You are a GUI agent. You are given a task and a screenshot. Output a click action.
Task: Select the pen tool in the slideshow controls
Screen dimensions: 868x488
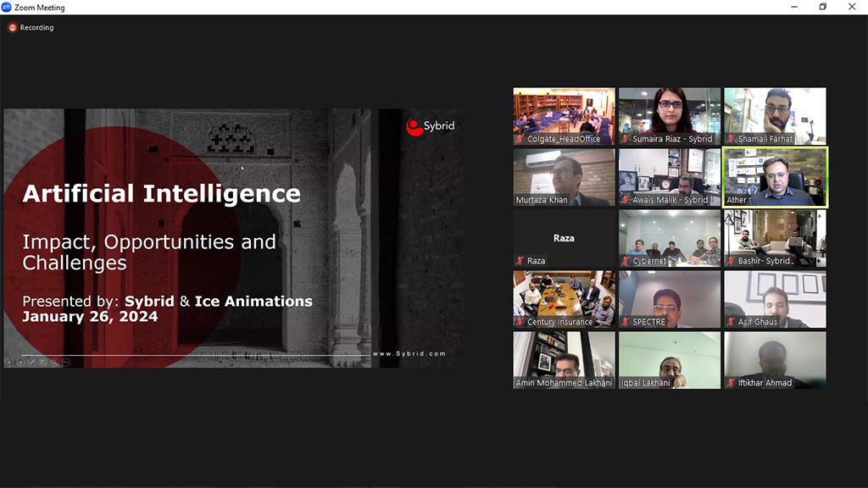pyautogui.click(x=31, y=362)
